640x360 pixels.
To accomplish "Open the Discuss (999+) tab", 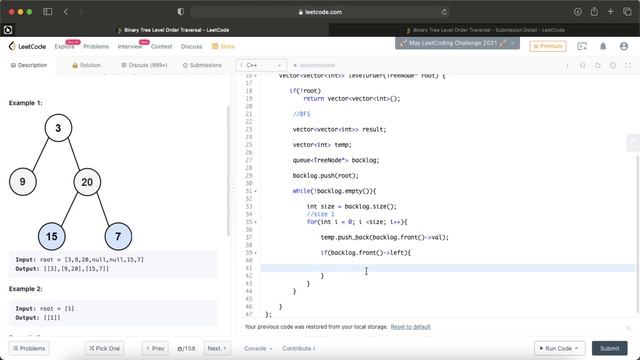I will click(144, 65).
